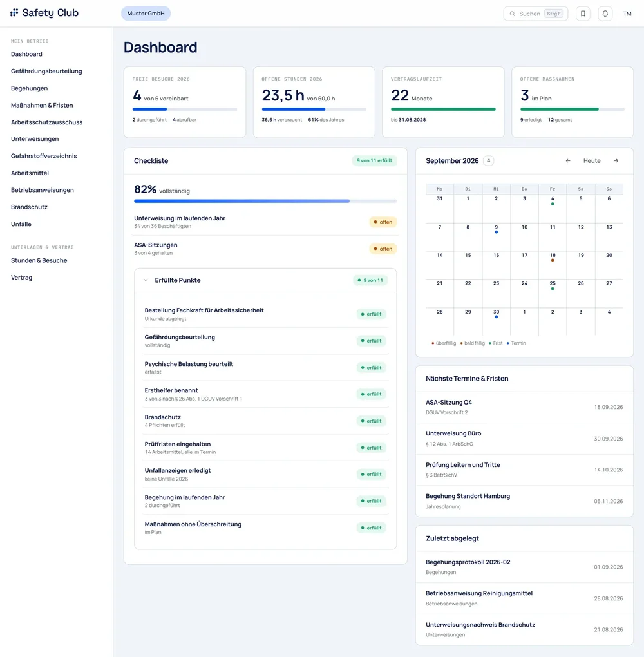Click the Safety Club logo icon
644x657 pixels.
[14, 13]
